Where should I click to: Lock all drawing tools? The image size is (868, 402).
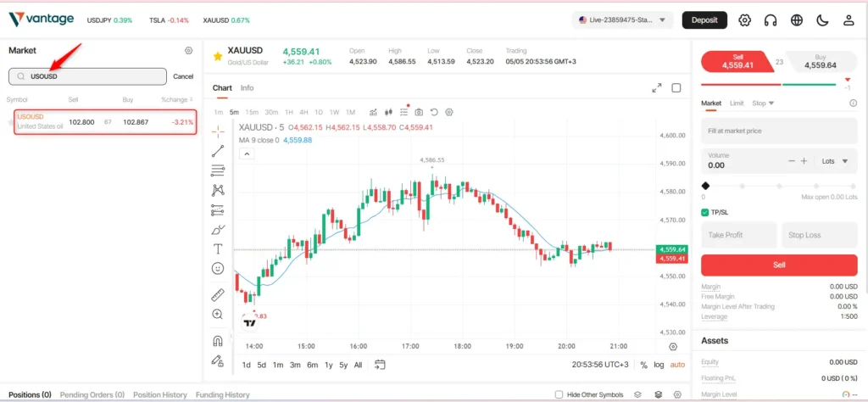click(218, 360)
